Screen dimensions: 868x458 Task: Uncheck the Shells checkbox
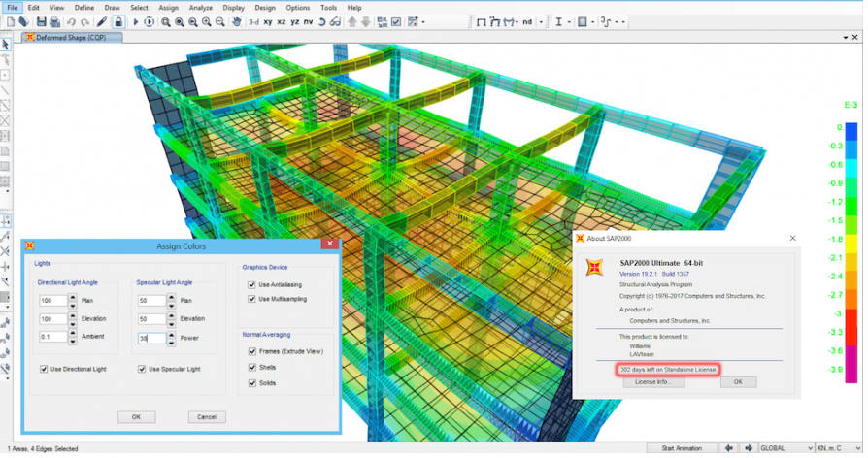point(252,367)
